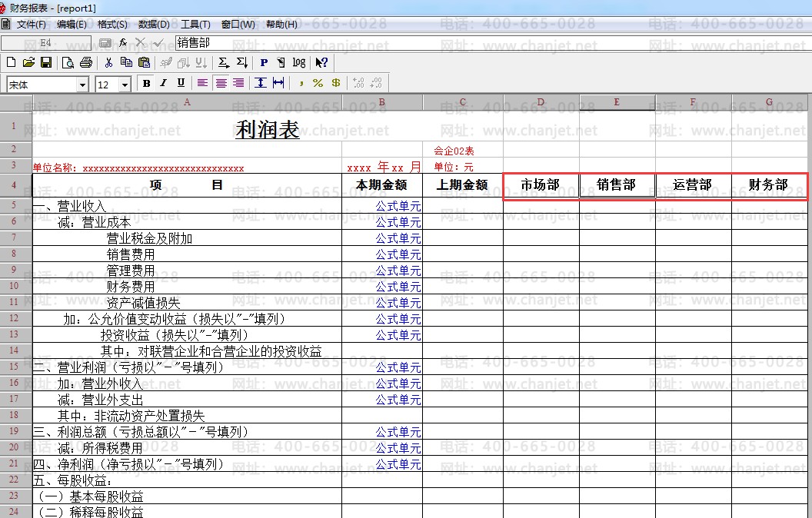Toggle underline formatting
Image resolution: width=812 pixels, height=518 pixels.
(181, 83)
